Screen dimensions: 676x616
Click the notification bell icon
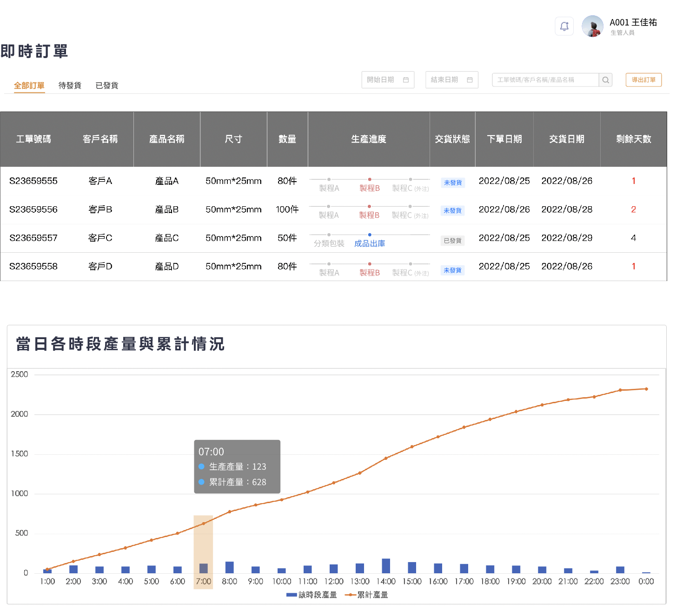(x=564, y=26)
